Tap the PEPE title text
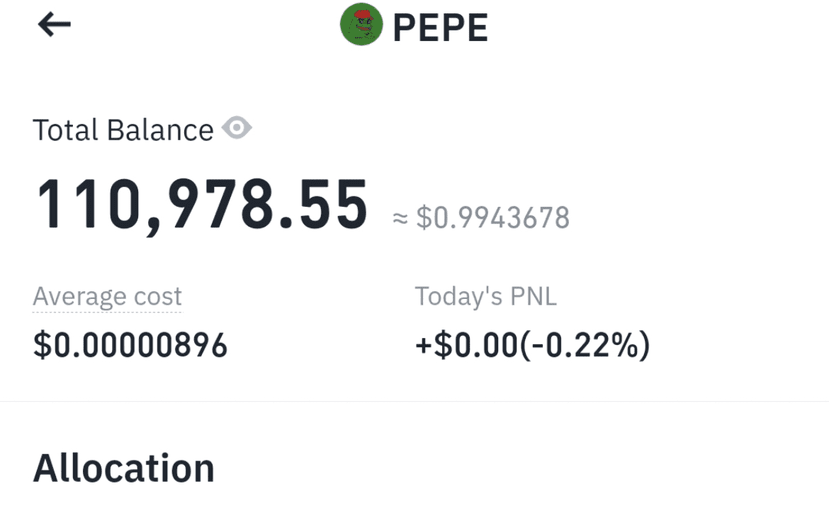The width and height of the screenshot is (829, 508). tap(440, 27)
